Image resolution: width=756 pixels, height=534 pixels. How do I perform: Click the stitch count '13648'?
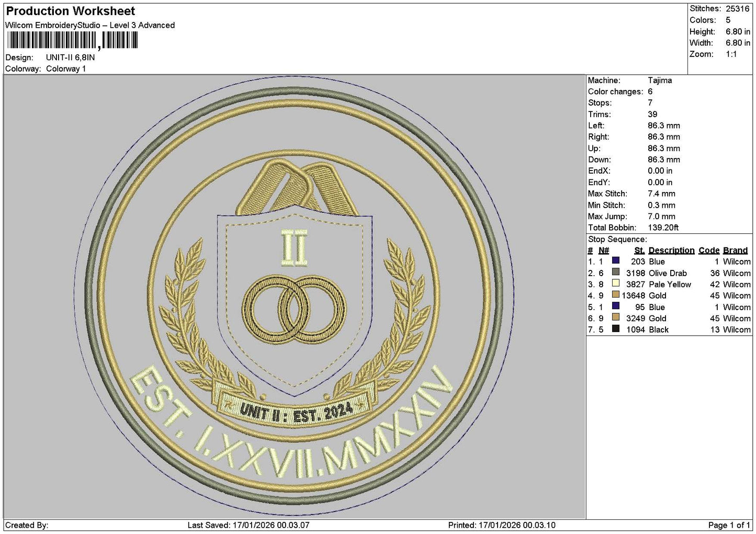click(x=634, y=296)
